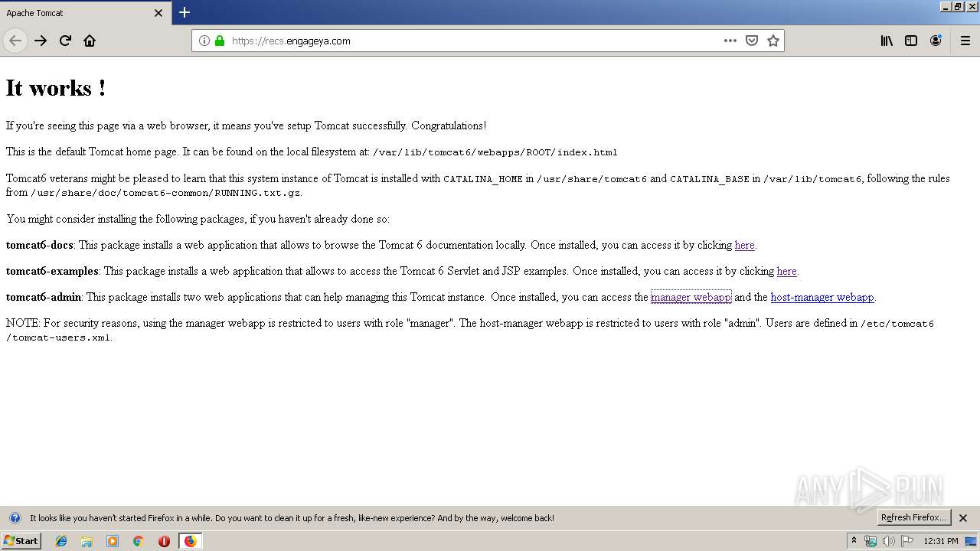Viewport: 980px width, 551px height.
Task: Reload the current page
Action: [65, 41]
